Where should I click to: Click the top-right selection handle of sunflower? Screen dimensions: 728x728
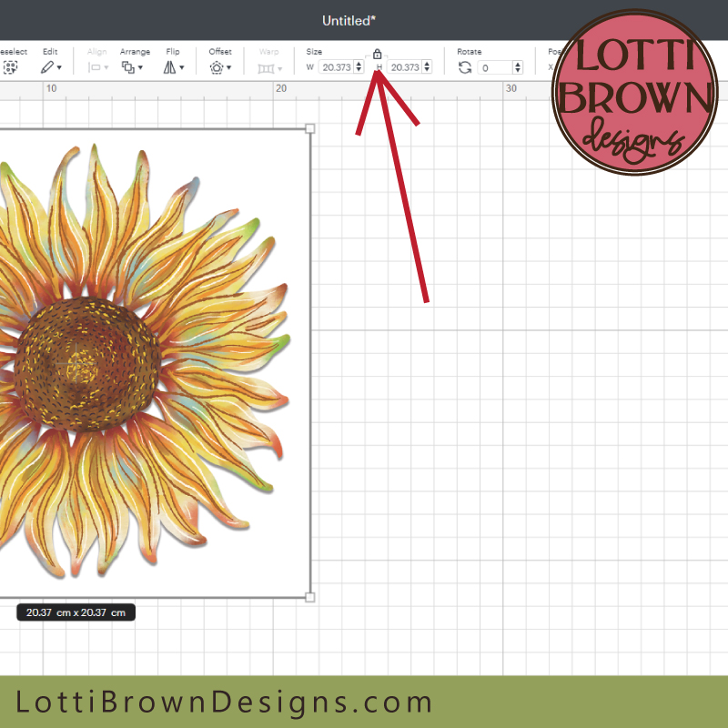(310, 128)
